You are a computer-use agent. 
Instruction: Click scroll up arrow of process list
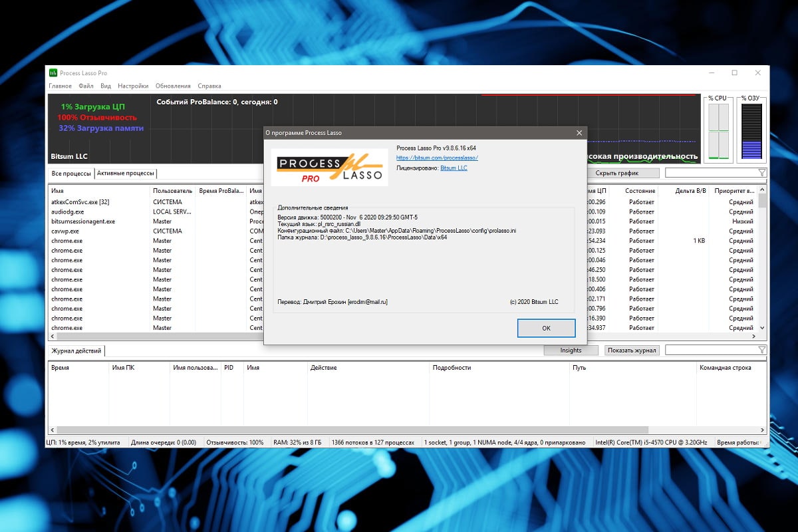point(762,191)
